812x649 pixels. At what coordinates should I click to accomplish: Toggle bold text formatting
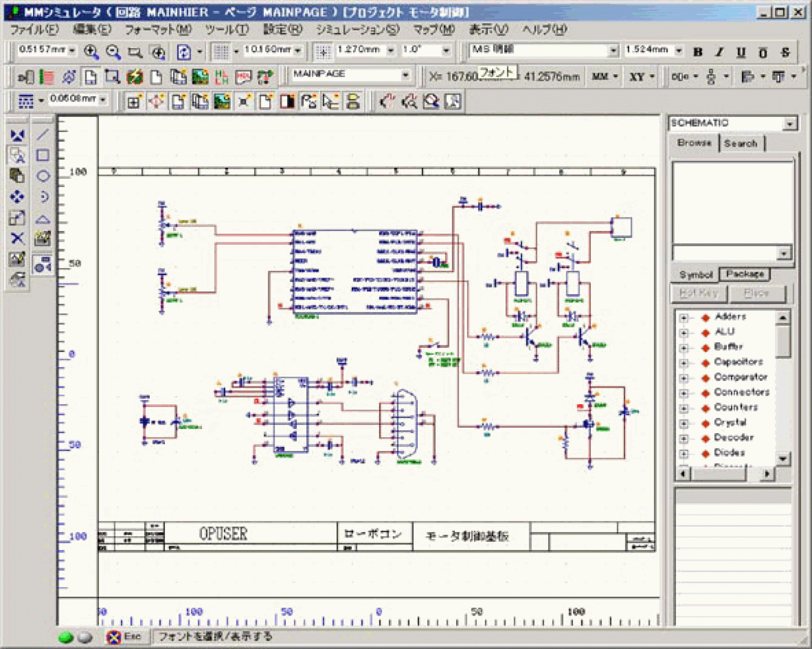tap(698, 52)
